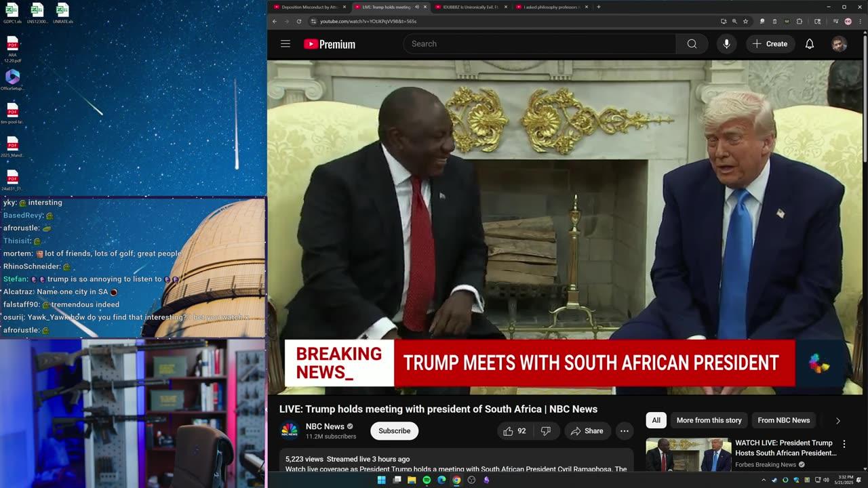Screen dimensions: 868x488
Task: Open the Forbes Breaking News channel link
Action: [766, 464]
